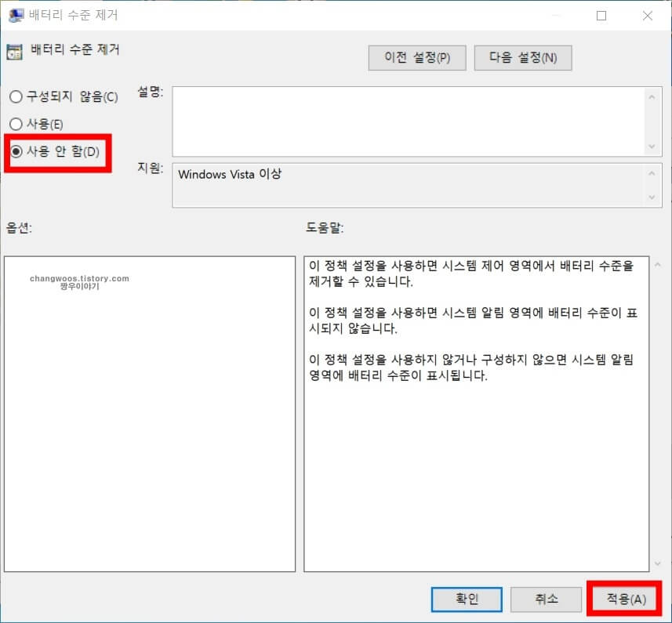
Task: Open the previous setting with 이전 설정 button
Action: pos(416,57)
